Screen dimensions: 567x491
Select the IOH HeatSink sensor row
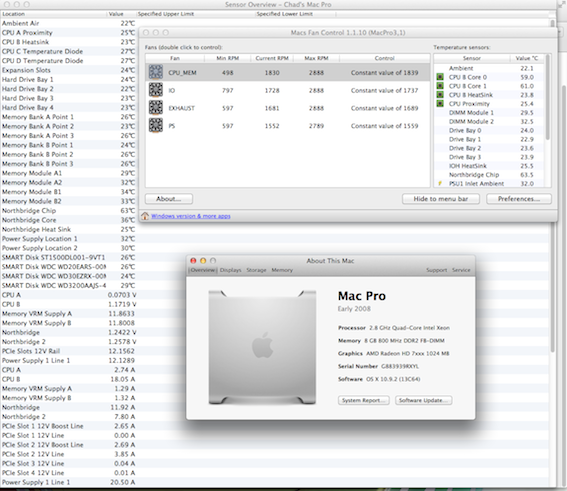(489, 166)
